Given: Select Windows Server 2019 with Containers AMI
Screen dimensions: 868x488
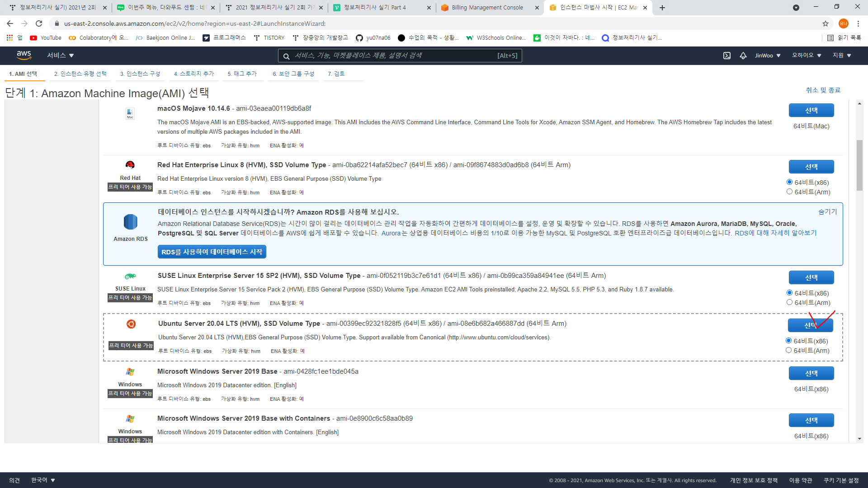Looking at the screenshot, I should coord(811,421).
